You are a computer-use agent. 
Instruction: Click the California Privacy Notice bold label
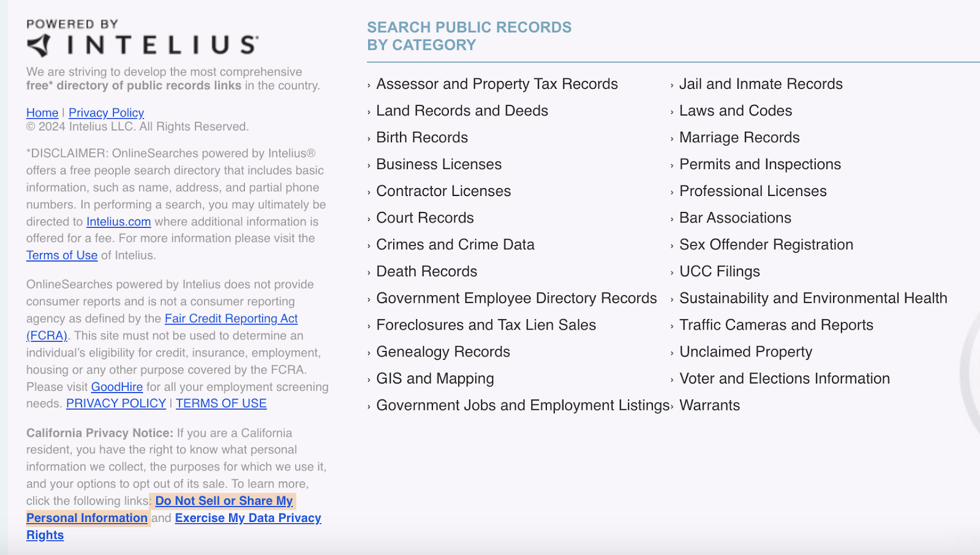(100, 433)
